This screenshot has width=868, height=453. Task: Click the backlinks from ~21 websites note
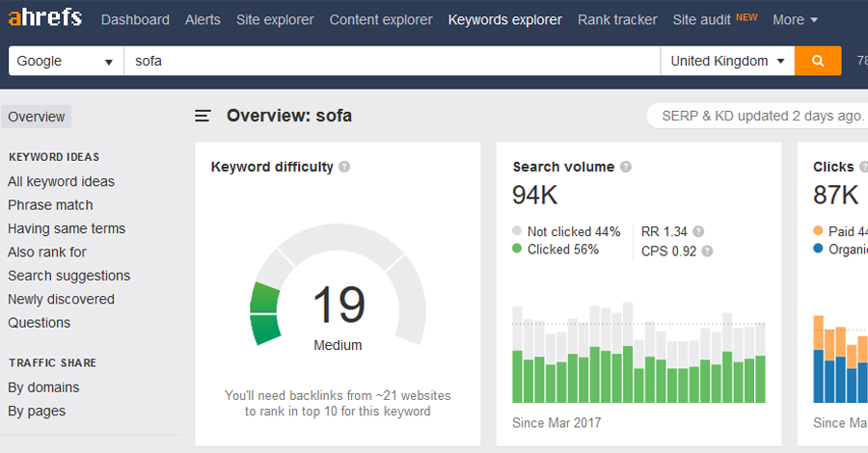coord(338,403)
